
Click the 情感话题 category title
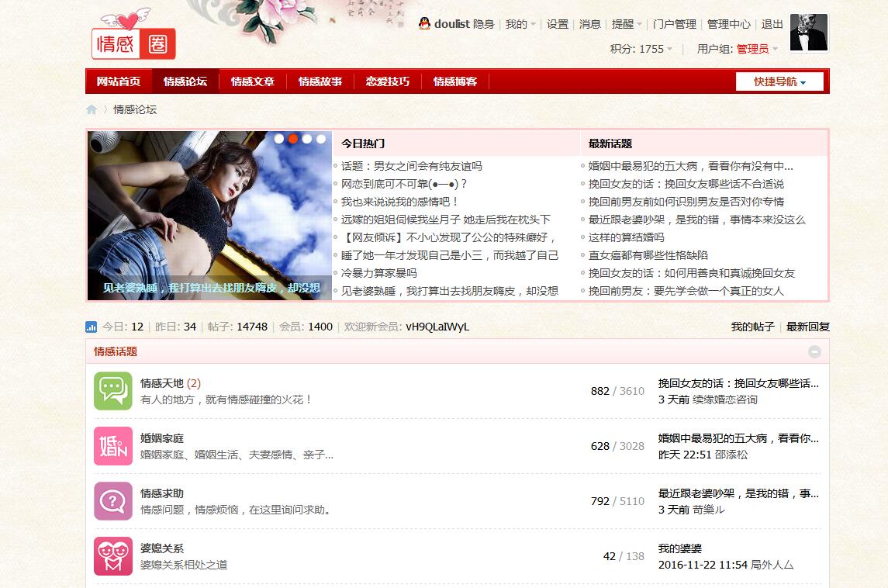[116, 351]
